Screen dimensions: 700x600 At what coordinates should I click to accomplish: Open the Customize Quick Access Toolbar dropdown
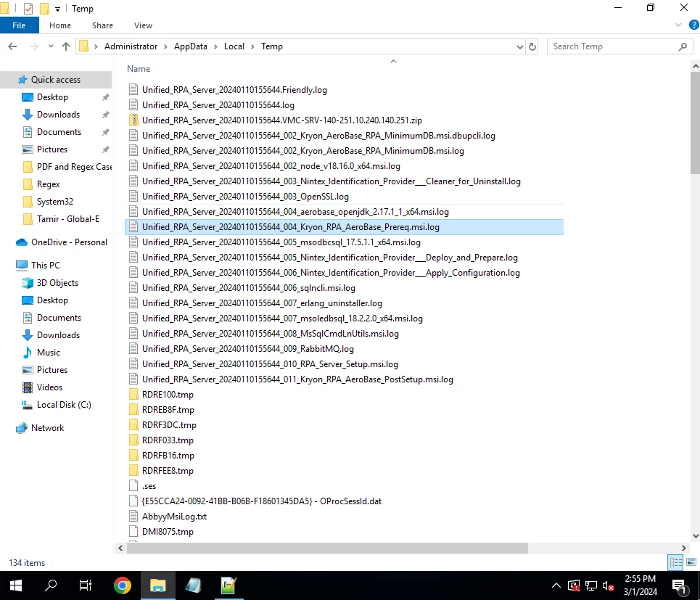[57, 9]
